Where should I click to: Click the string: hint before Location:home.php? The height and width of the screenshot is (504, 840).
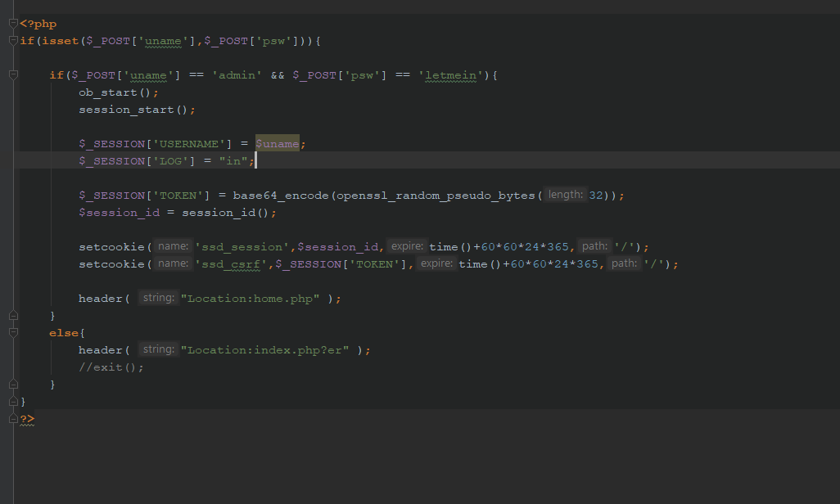coord(159,297)
